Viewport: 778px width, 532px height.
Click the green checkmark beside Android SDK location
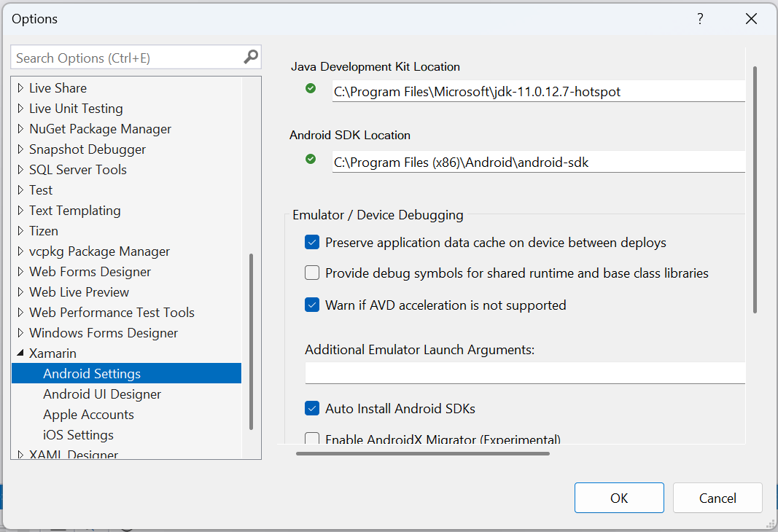point(311,160)
